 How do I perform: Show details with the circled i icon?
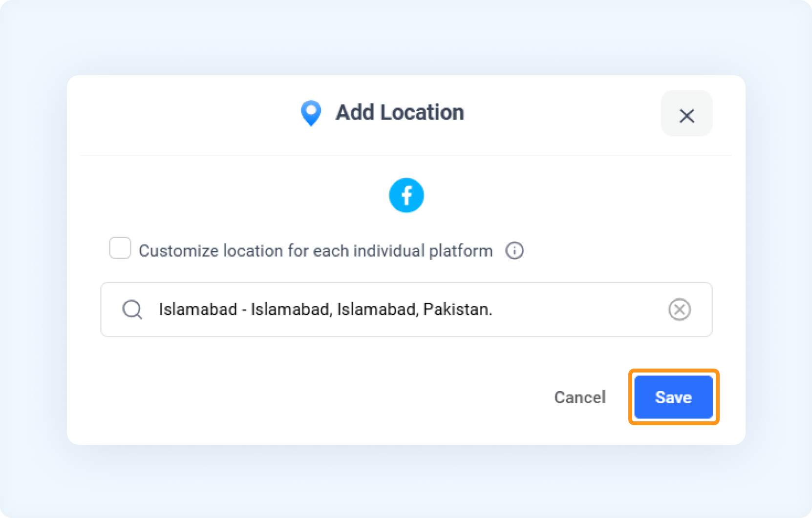[514, 250]
